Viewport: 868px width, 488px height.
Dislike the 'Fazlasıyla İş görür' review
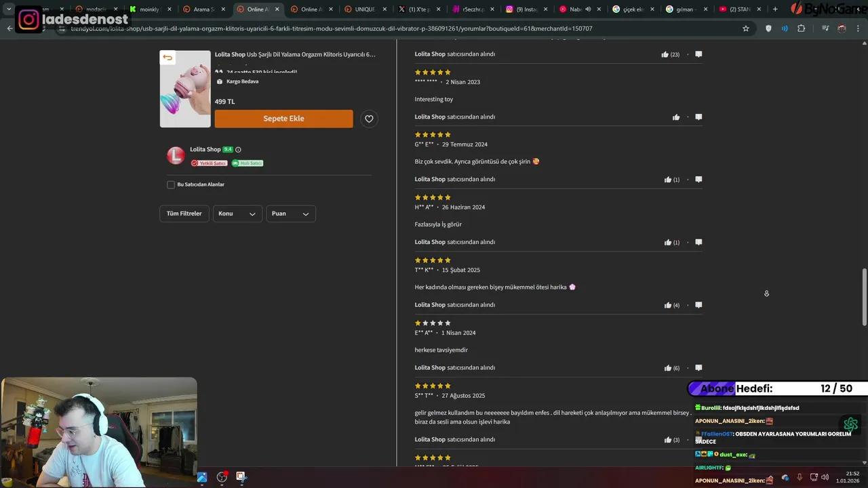[x=698, y=242]
